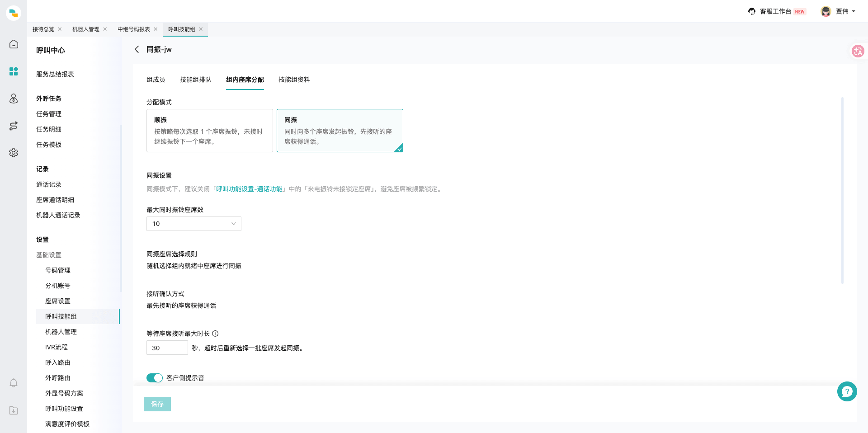868x433 pixels.
Task: Switch to the 组成员 tab
Action: [156, 80]
